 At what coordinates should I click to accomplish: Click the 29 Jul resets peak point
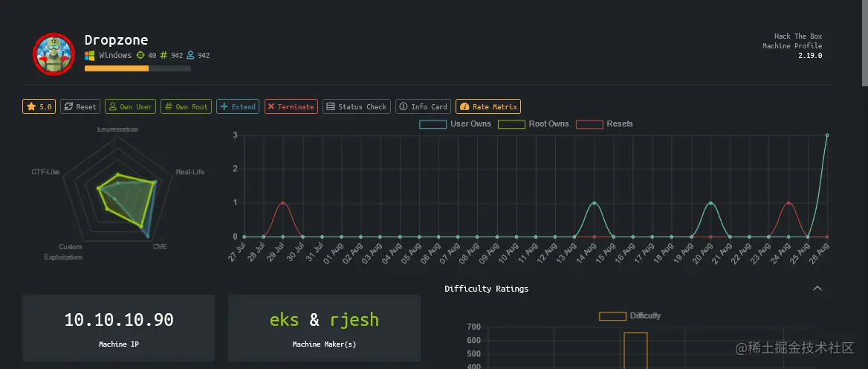click(x=283, y=203)
